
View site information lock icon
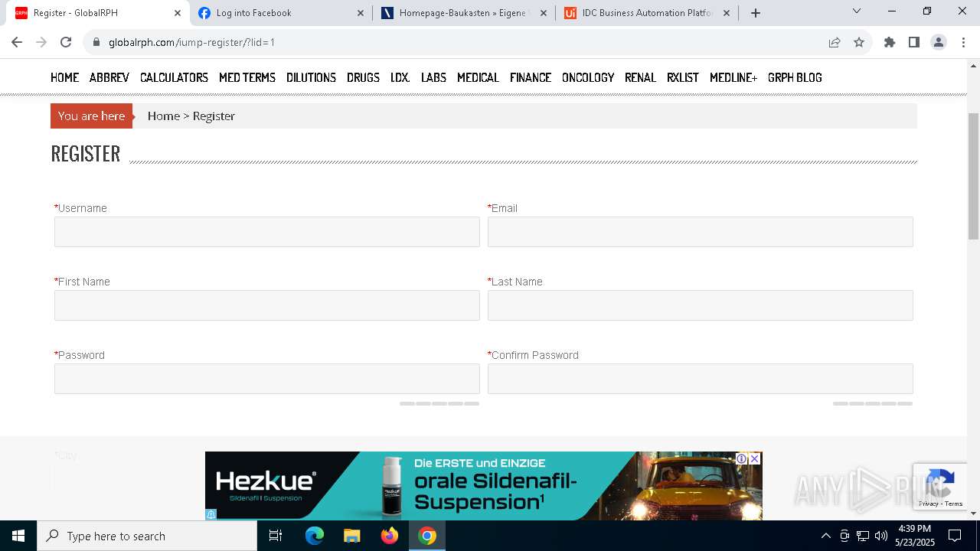pos(96,42)
